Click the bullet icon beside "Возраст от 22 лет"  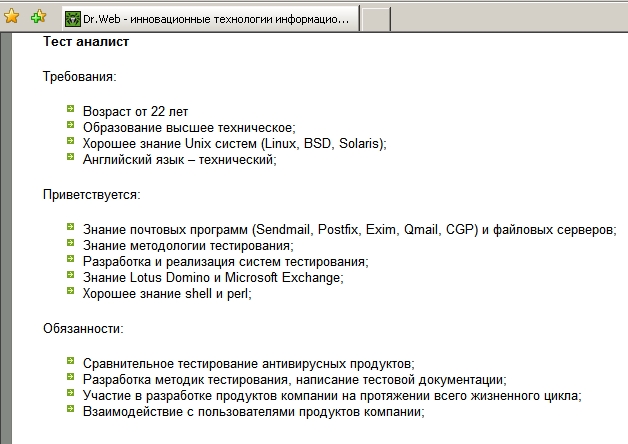[70, 110]
